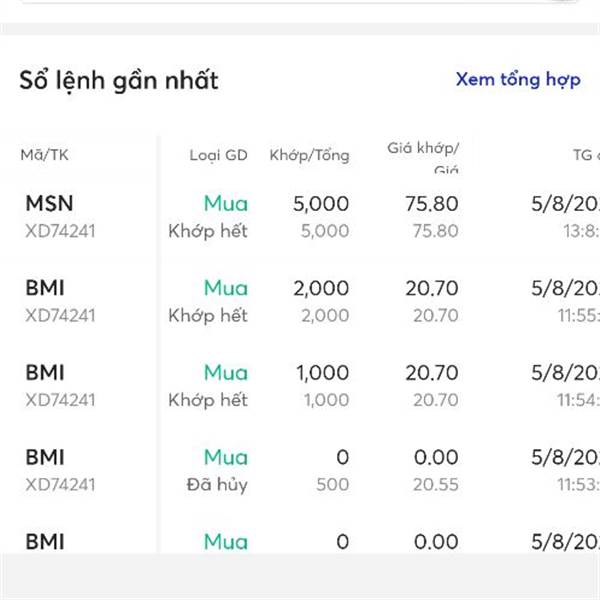The image size is (600, 600).
Task: Open the cancelled BMI order at 20.55
Action: click(x=300, y=470)
